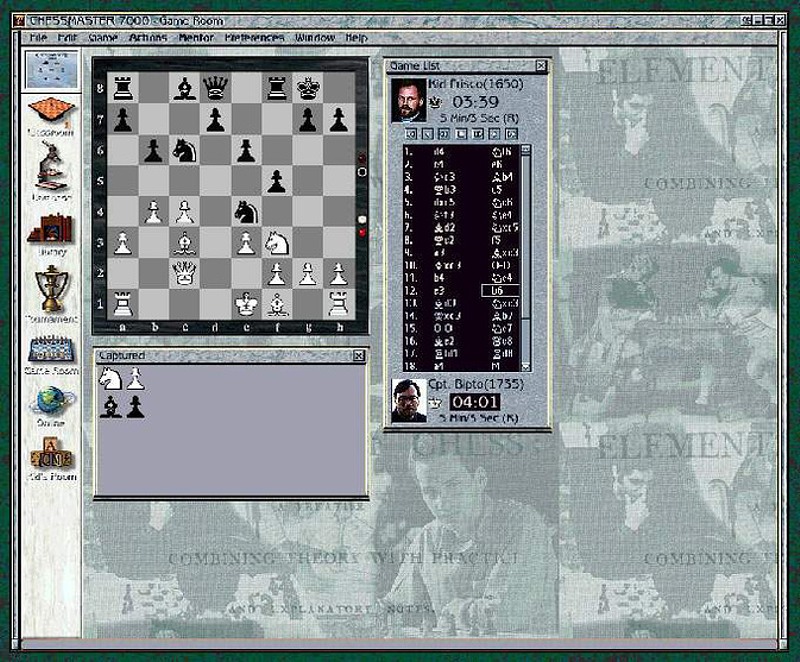
Task: Open the Preferences menu
Action: point(255,38)
